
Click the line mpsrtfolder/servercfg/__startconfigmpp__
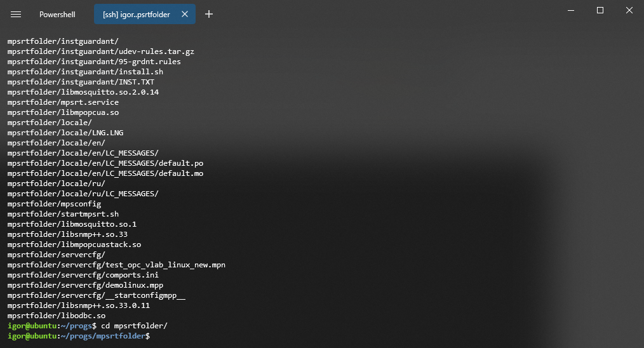pos(96,295)
